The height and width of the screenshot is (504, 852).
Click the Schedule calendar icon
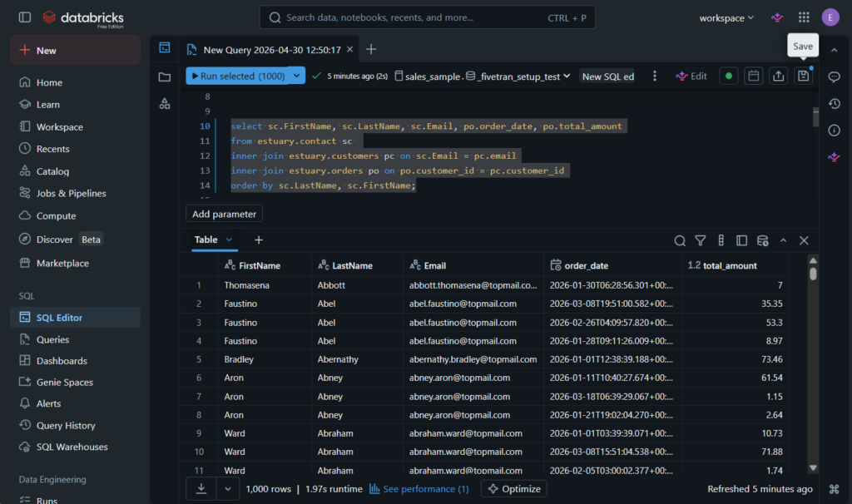[753, 76]
